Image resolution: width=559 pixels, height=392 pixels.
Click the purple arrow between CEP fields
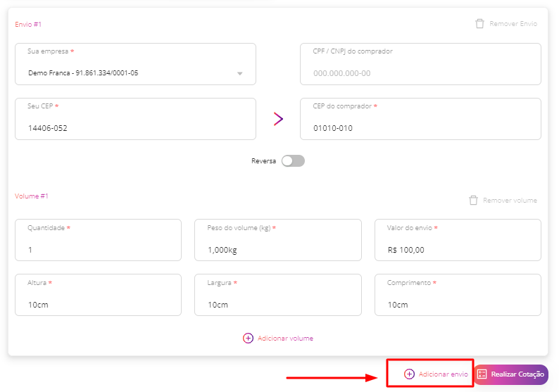click(x=278, y=119)
